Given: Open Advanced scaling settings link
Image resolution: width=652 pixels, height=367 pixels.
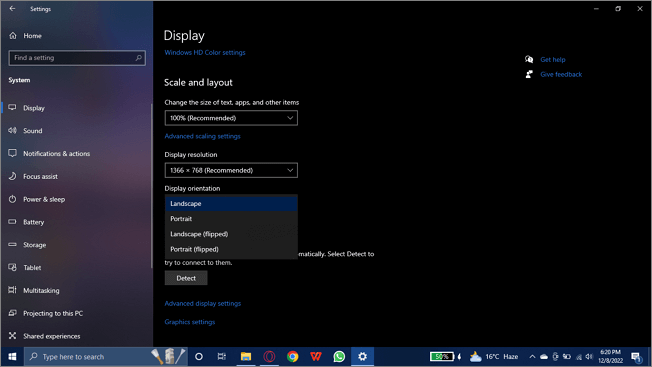Looking at the screenshot, I should [x=203, y=136].
